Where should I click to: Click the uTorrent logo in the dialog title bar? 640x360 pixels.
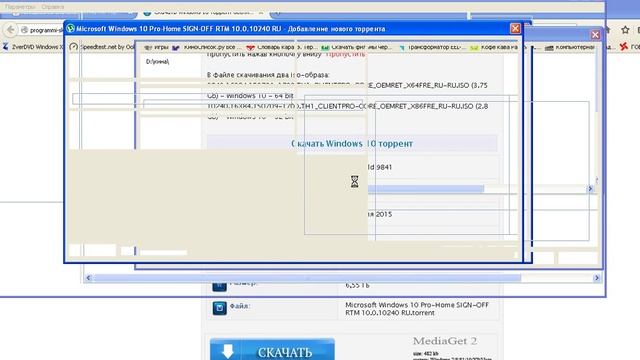coord(71,29)
